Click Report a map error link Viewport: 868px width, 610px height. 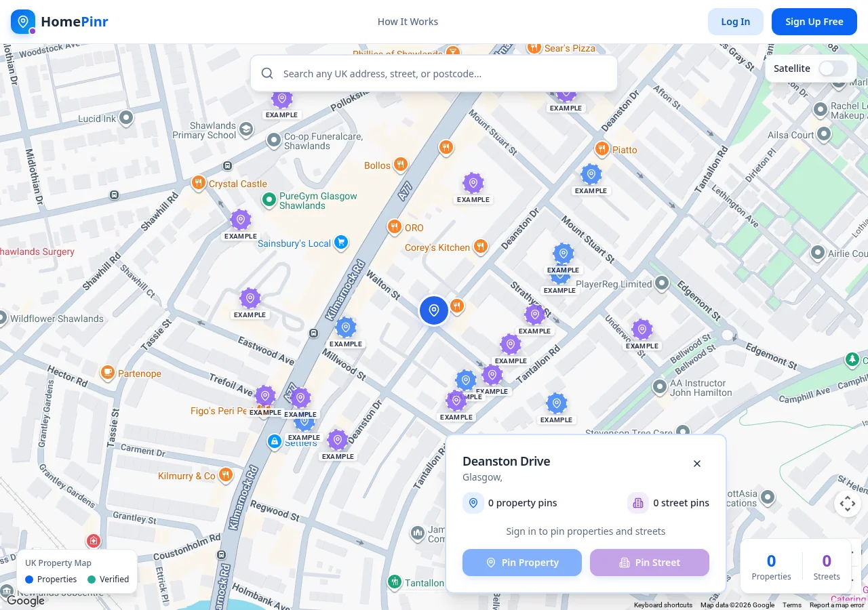(x=837, y=605)
